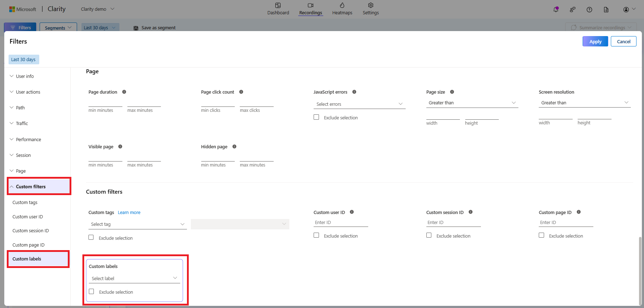Go to the Recordings tab

point(310,9)
